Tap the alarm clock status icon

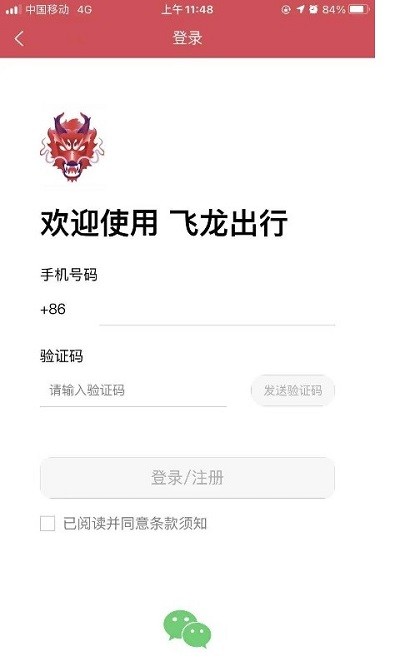(313, 9)
